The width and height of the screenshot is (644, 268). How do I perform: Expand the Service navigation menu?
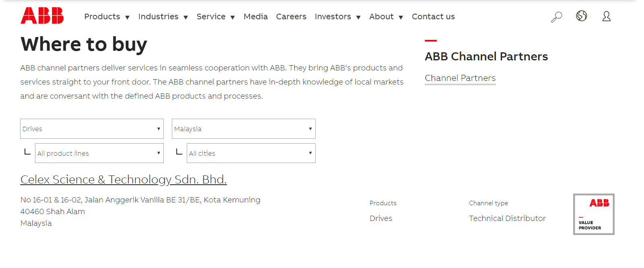point(216,16)
